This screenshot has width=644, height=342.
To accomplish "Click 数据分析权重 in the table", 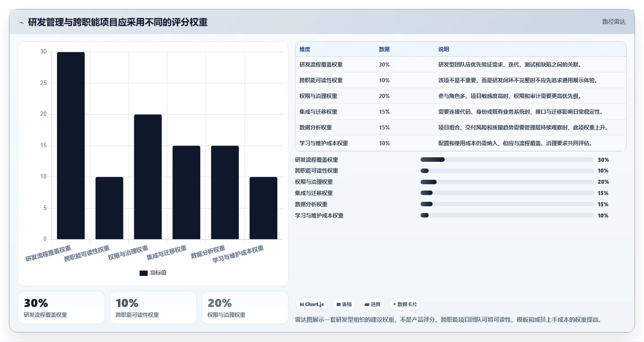I will (x=315, y=128).
